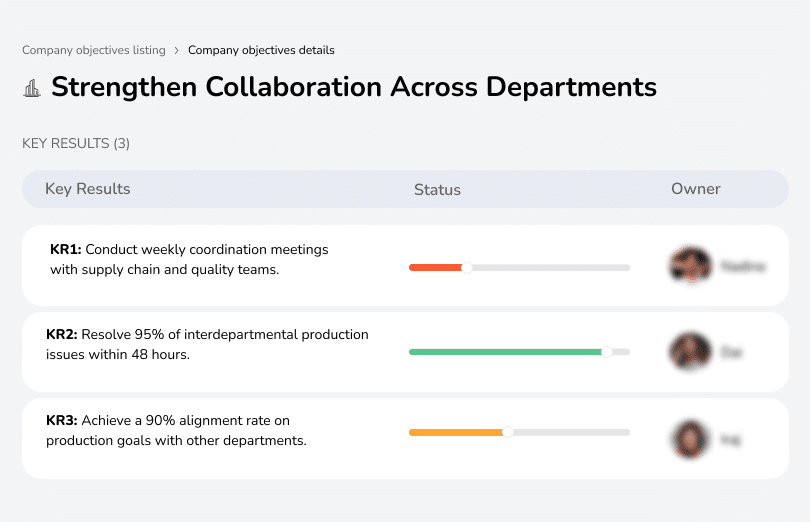This screenshot has width=810, height=522.
Task: Open the KR1 owner's avatar
Action: pyautogui.click(x=689, y=266)
